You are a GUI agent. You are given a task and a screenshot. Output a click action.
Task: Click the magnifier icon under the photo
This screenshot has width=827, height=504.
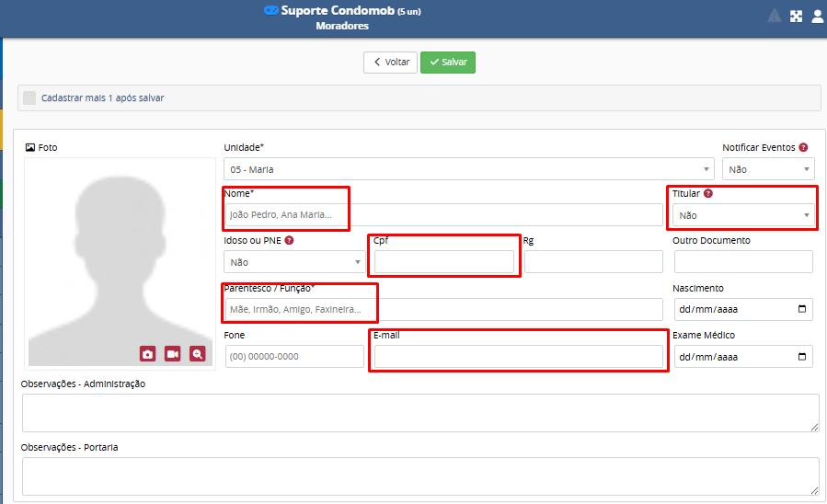(x=197, y=354)
